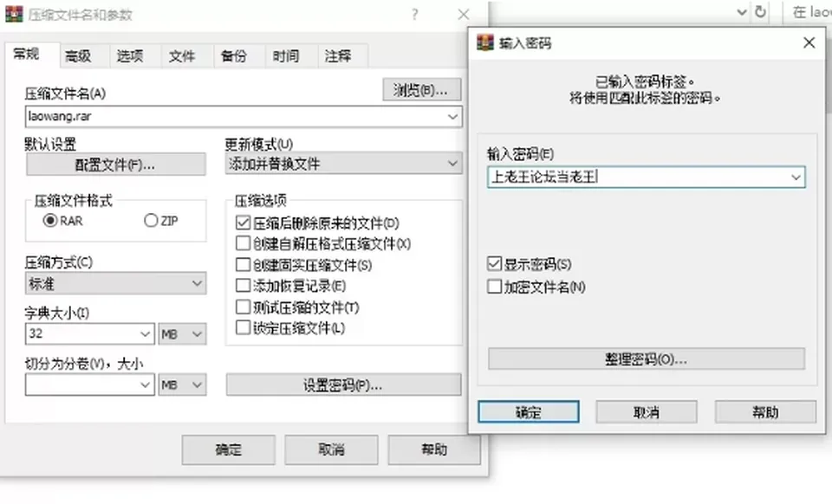Confirm the password with 确定 button
Screen dimensions: 832x504
pos(529,412)
